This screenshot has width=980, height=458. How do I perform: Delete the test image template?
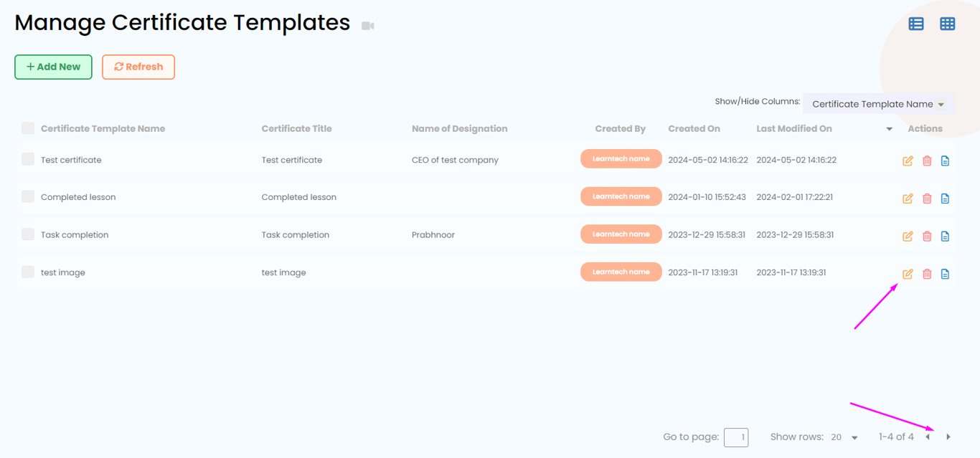(927, 274)
